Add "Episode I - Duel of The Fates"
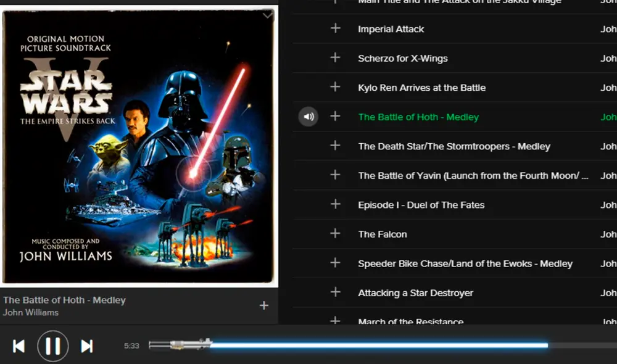The width and height of the screenshot is (617, 364). 335,204
